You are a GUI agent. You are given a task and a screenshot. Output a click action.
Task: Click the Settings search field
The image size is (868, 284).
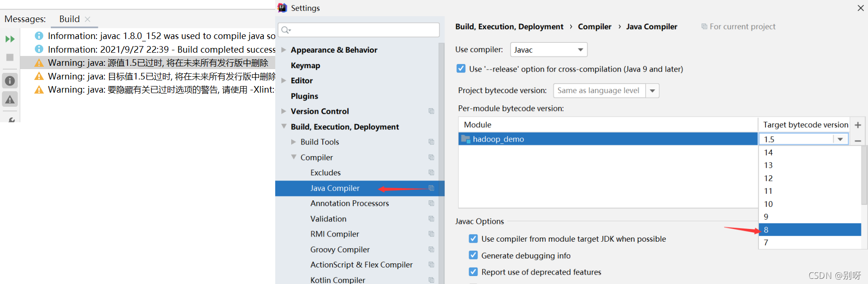point(359,30)
